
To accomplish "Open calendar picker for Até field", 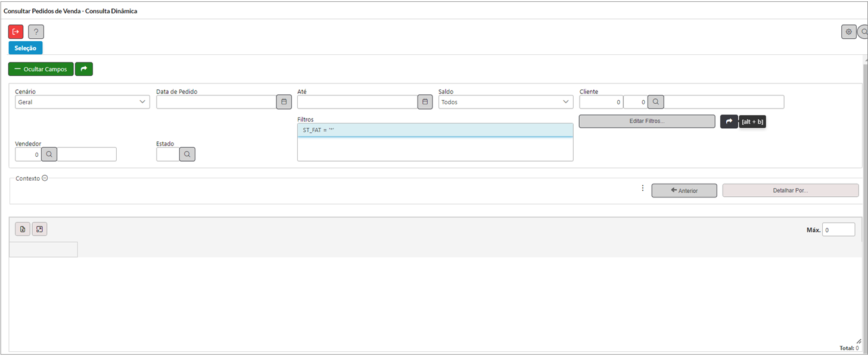I will pyautogui.click(x=425, y=102).
